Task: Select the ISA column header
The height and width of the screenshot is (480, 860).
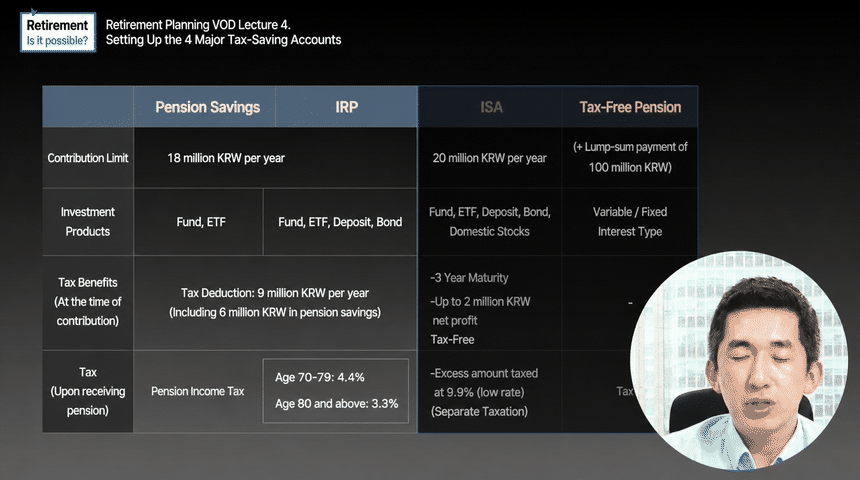Action: 490,107
